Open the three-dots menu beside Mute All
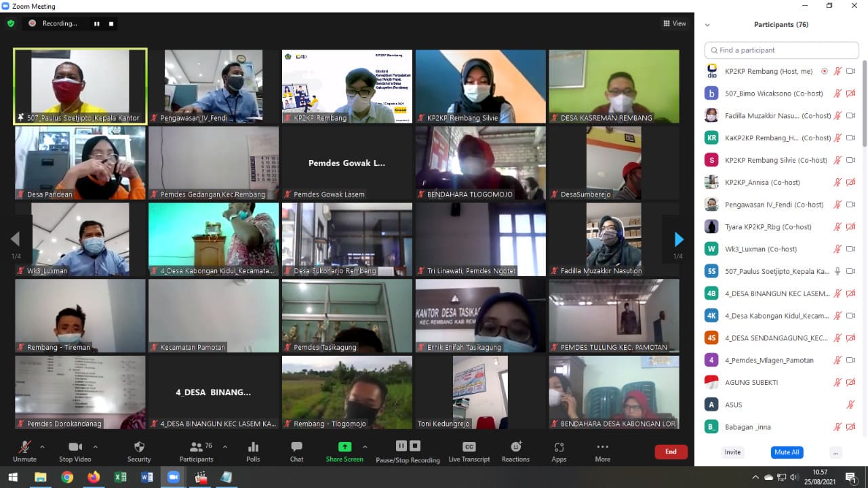868x488 pixels. [835, 452]
